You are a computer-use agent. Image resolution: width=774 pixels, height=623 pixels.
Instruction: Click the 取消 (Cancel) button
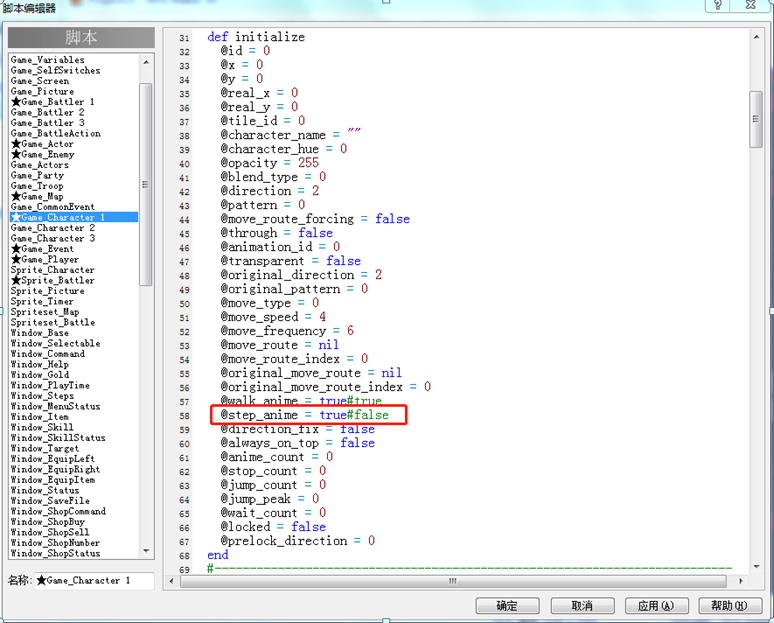582,606
